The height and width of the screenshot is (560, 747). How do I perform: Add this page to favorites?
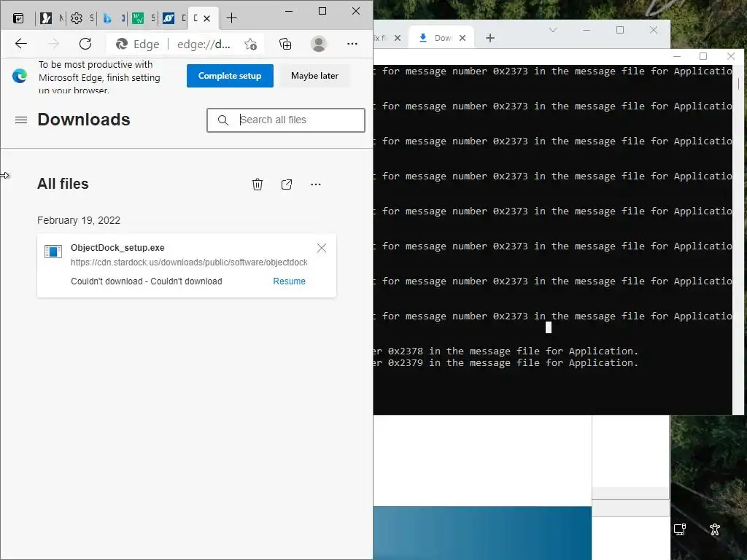(x=251, y=44)
